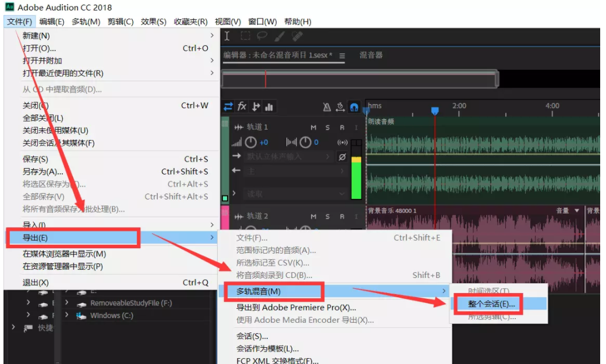The image size is (606, 364).
Task: Arm track 轨道 2 for record with R
Action: pyautogui.click(x=342, y=216)
